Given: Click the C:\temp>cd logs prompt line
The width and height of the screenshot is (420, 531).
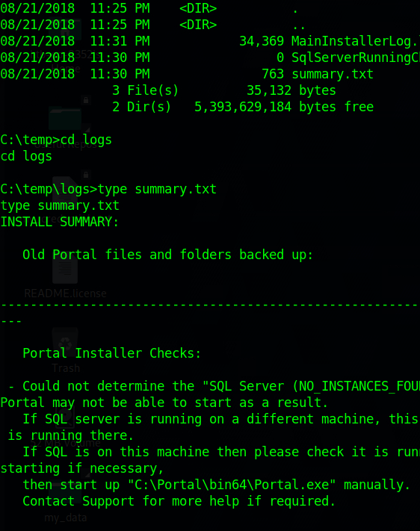Looking at the screenshot, I should [x=56, y=140].
